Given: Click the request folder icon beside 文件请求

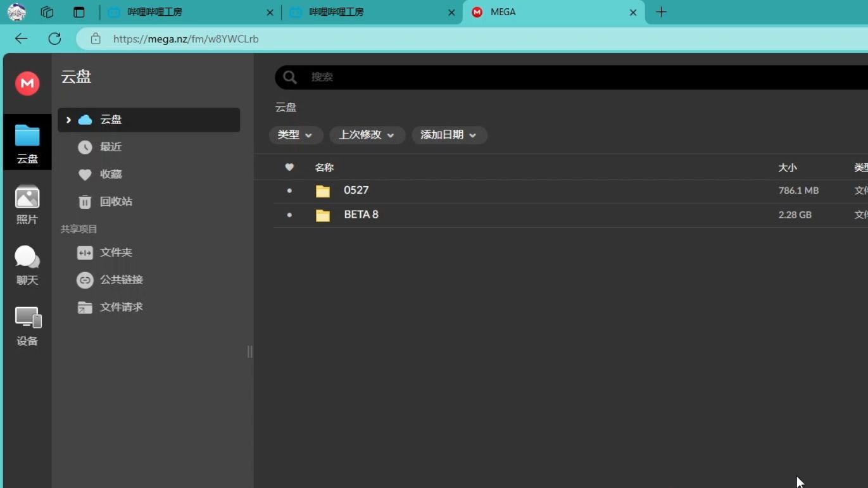Looking at the screenshot, I should point(85,308).
